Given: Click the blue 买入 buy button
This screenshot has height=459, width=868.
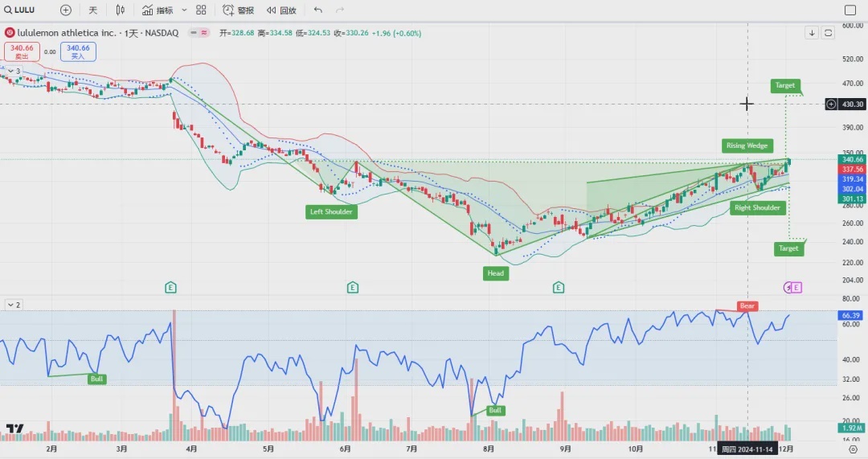Looking at the screenshot, I should [78, 51].
